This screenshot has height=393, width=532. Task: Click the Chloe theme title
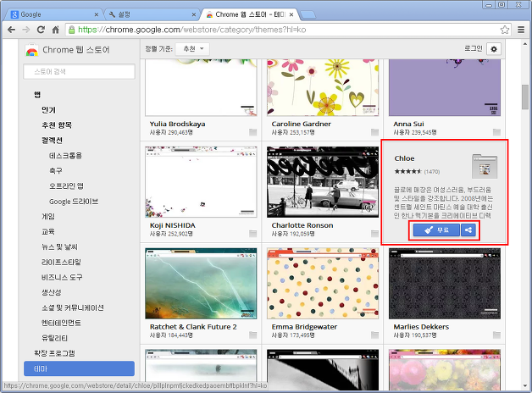[404, 158]
